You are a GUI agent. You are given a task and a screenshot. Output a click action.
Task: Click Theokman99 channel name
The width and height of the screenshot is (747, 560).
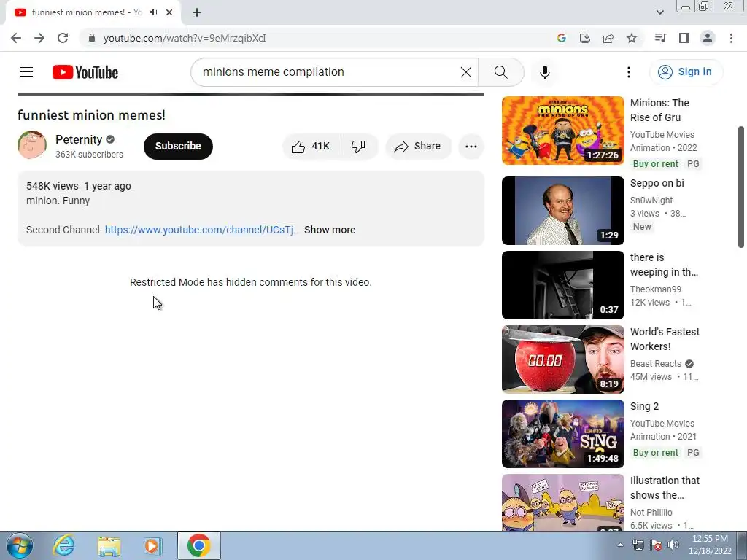coord(656,289)
